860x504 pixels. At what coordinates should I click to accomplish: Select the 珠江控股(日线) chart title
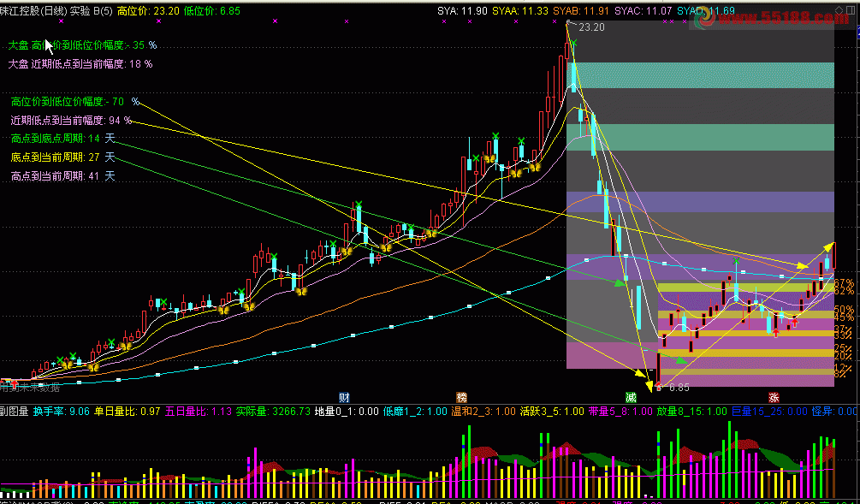coord(33,11)
